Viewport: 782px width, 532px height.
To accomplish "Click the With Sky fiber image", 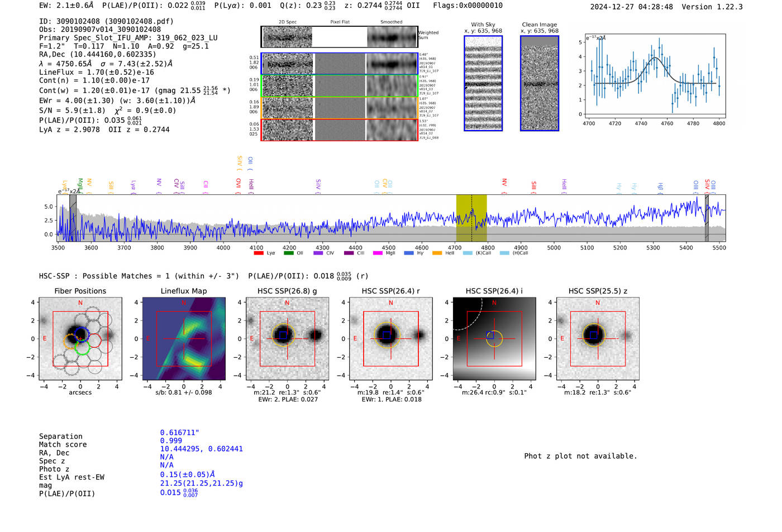I will (483, 83).
